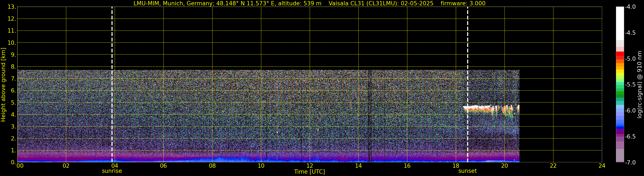This screenshot has height=176, width=644.
Task: Click the 'Vaisala CL31 (CL31LMU): 02-05-2025' title text
Action: tap(381, 3)
